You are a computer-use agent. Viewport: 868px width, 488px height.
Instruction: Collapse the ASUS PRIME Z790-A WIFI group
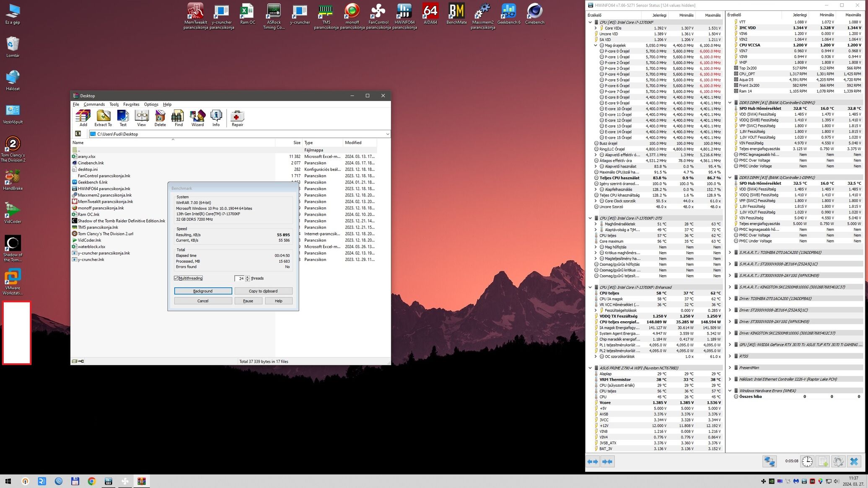coord(590,368)
